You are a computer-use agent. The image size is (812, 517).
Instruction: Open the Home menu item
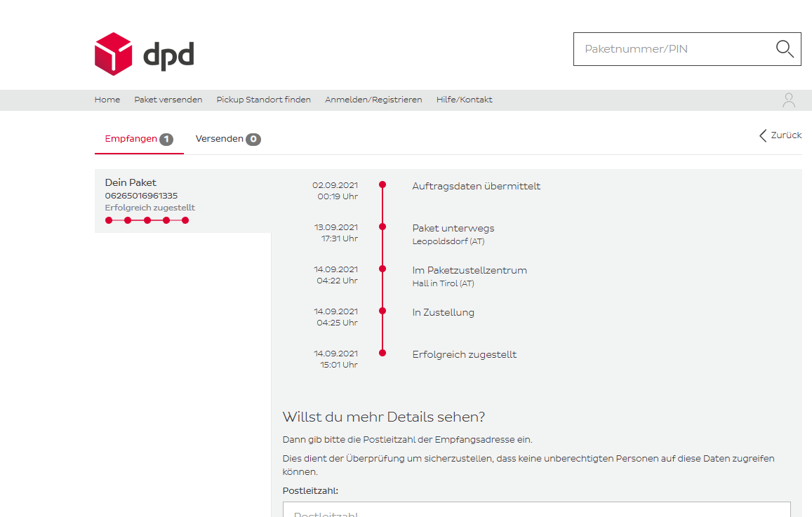point(107,100)
